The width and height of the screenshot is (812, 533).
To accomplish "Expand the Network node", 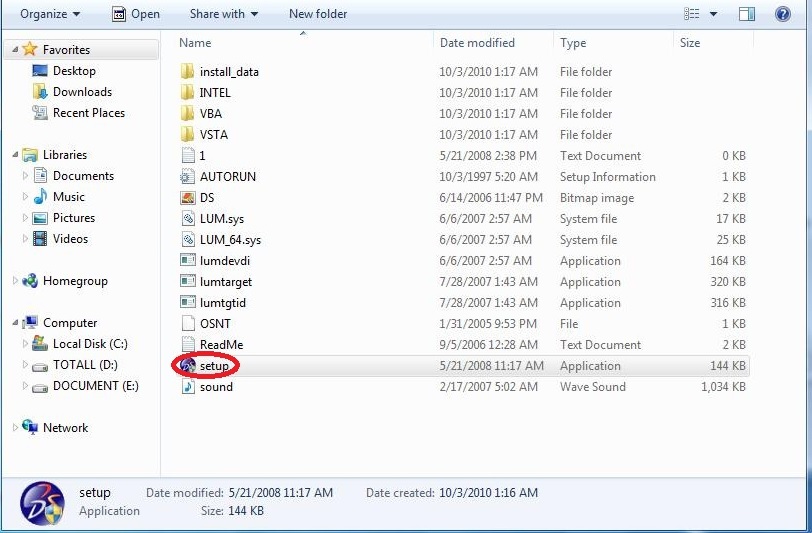I will (15, 427).
